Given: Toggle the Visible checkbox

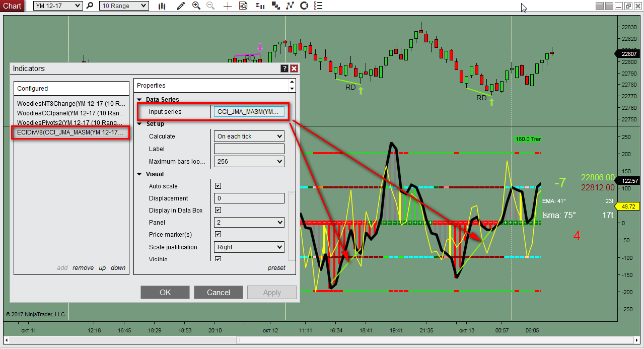Looking at the screenshot, I should click(218, 259).
